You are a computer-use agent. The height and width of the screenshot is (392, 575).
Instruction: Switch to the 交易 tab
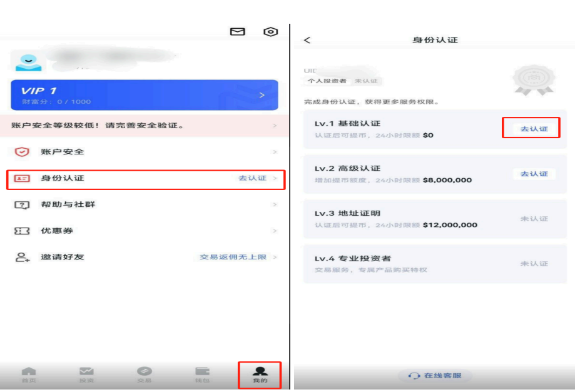click(145, 374)
